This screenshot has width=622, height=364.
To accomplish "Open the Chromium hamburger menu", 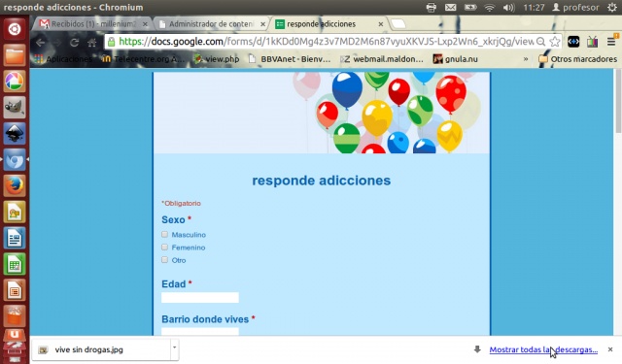I will point(611,42).
